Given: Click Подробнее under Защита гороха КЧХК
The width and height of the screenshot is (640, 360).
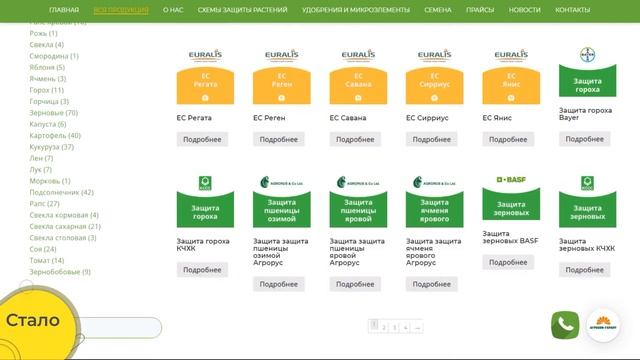Looking at the screenshot, I should (x=202, y=270).
